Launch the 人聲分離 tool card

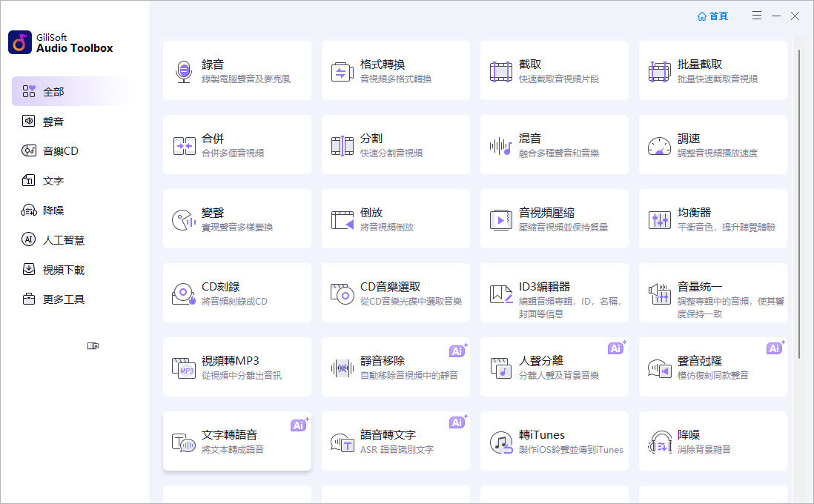point(554,367)
